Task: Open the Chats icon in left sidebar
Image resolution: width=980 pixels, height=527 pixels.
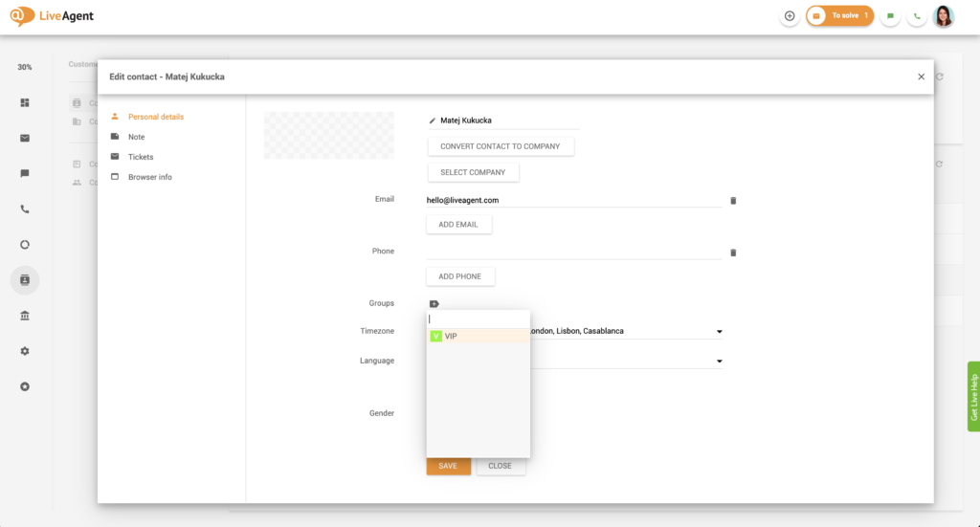Action: pyautogui.click(x=25, y=173)
